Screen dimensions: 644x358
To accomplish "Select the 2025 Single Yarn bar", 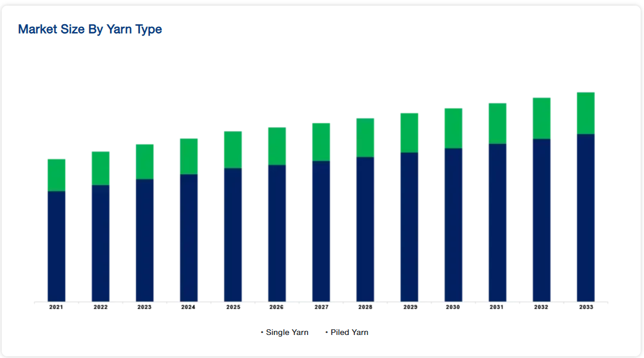I will [x=233, y=235].
